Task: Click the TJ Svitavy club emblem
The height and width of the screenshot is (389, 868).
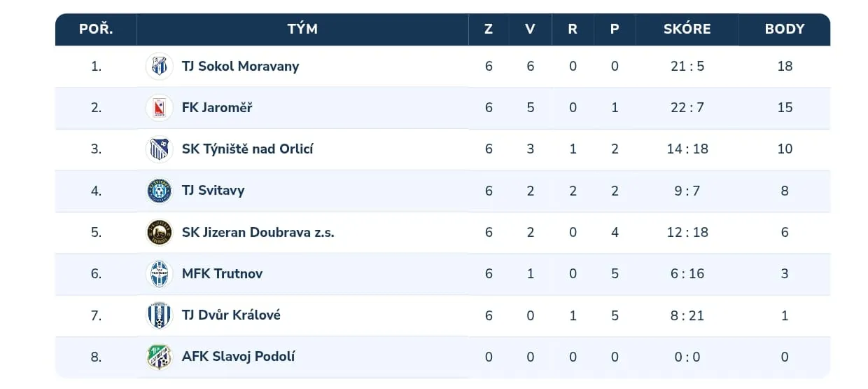Action: pos(159,191)
